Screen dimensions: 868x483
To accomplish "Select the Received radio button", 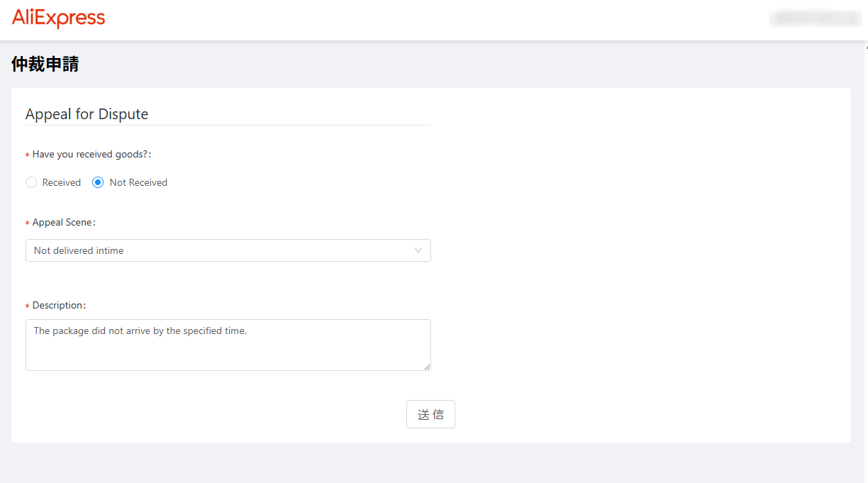I will pyautogui.click(x=31, y=182).
